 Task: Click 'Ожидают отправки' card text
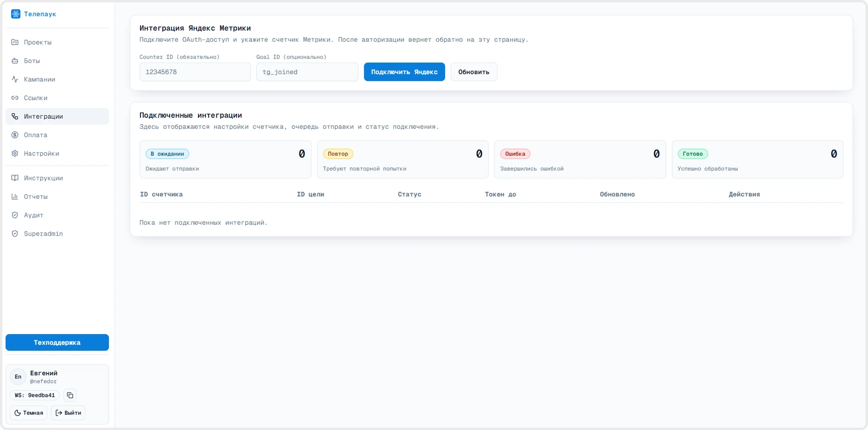tap(172, 169)
